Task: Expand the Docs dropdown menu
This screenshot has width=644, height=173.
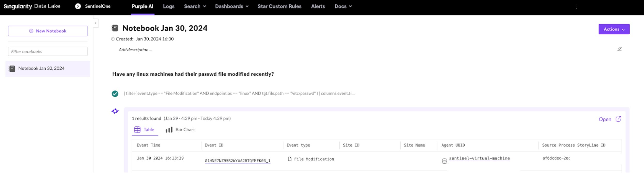Action: click(x=343, y=6)
